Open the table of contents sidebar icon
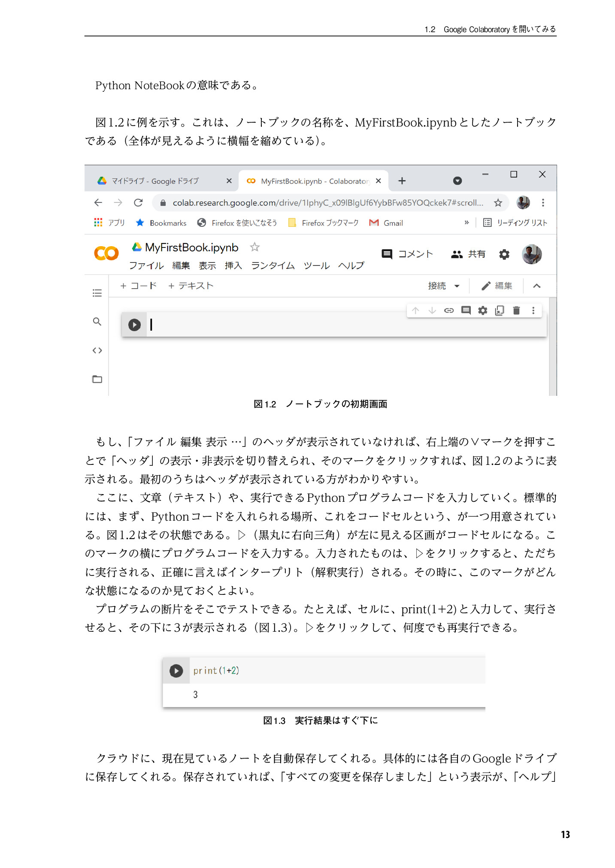This screenshot has height=868, width=615. tap(97, 293)
